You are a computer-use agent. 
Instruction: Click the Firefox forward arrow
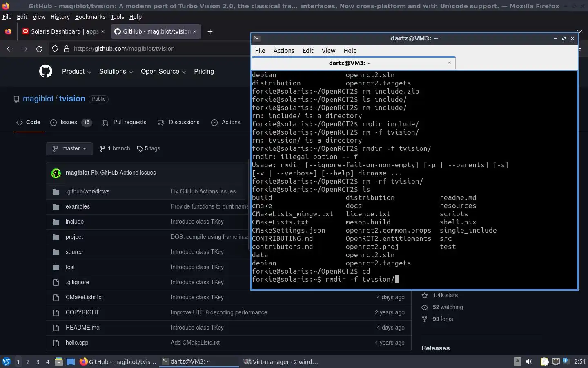click(x=24, y=49)
